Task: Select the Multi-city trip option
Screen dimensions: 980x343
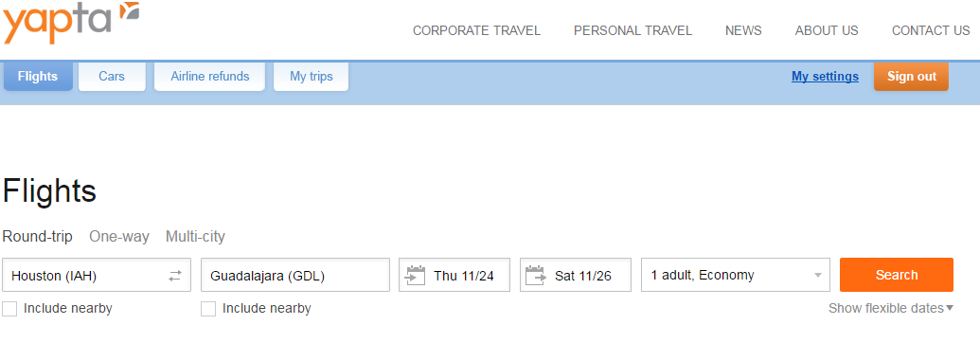Action: pyautogui.click(x=195, y=237)
